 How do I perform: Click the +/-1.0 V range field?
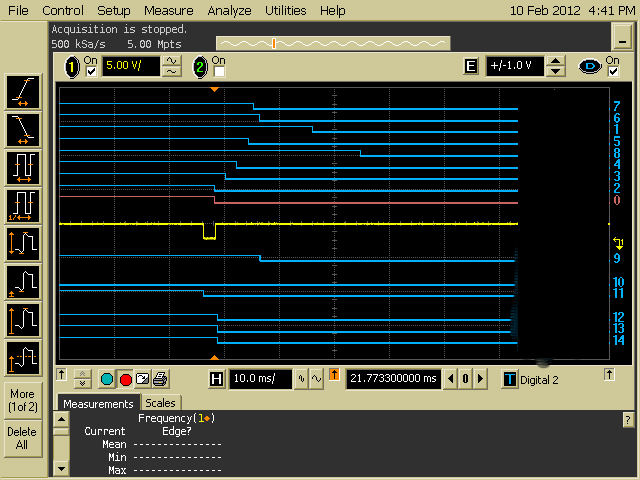click(515, 66)
